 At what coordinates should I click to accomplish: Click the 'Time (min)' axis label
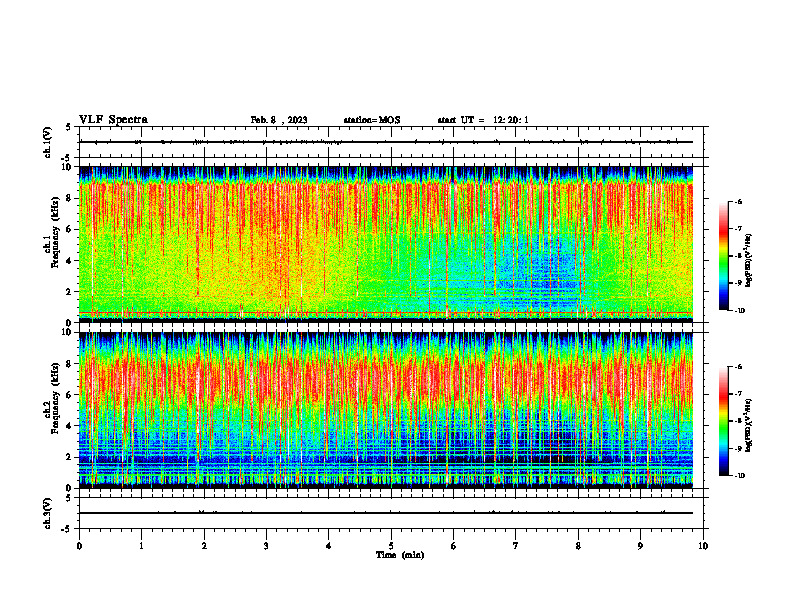(400, 555)
